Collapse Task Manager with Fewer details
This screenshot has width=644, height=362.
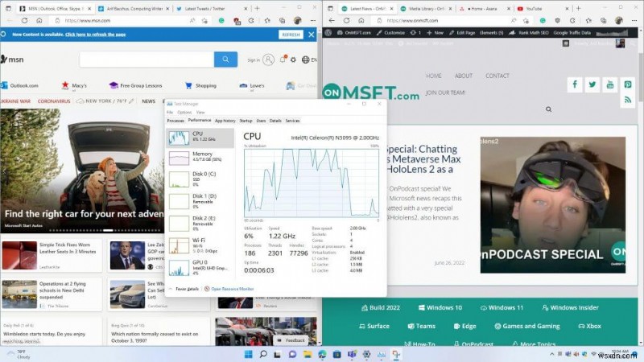[187, 288]
